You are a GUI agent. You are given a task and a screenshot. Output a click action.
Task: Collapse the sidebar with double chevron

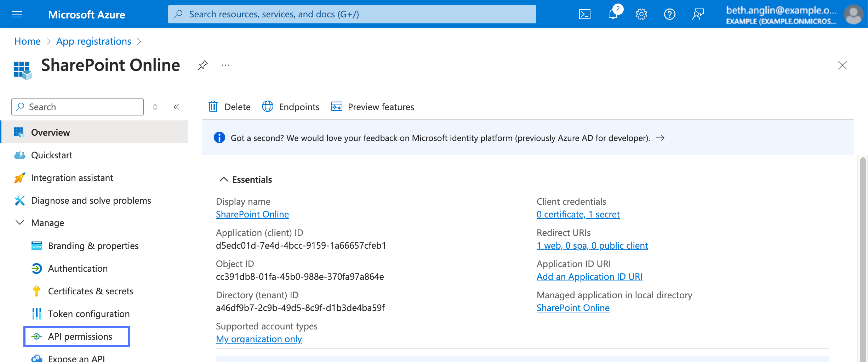tap(176, 107)
